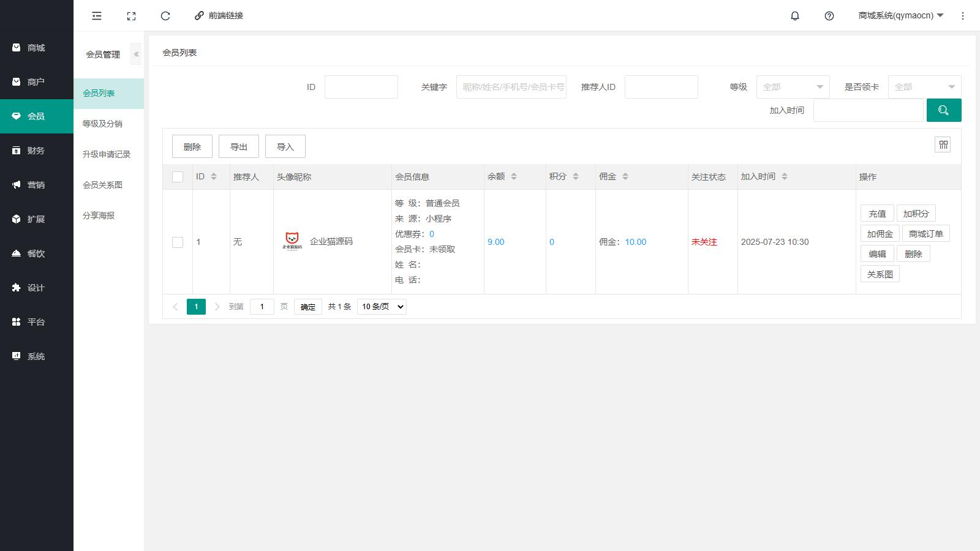Open the help question mark icon
Image resolution: width=980 pixels, height=551 pixels.
(829, 16)
